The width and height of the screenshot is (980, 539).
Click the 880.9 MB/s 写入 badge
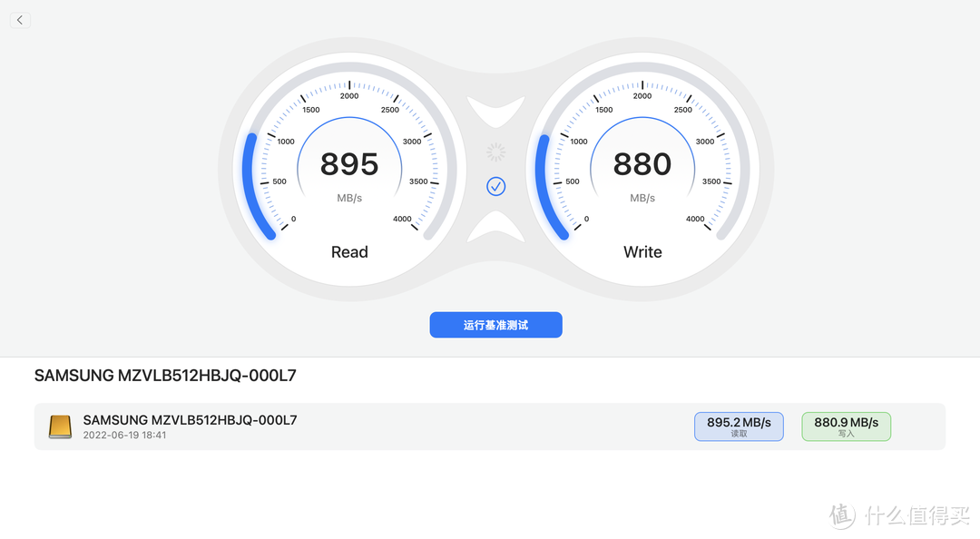pyautogui.click(x=846, y=426)
